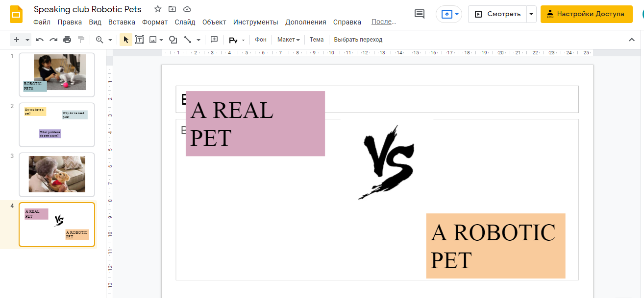Click the Print icon
This screenshot has height=298, width=644.
(x=67, y=40)
